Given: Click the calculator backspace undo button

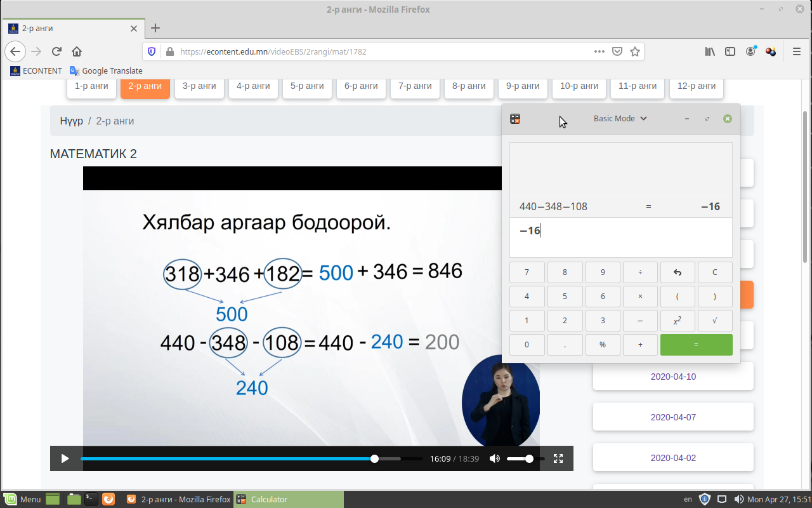Looking at the screenshot, I should (x=678, y=272).
